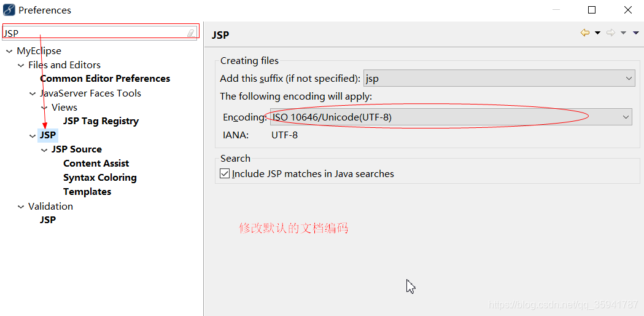This screenshot has height=316, width=644.
Task: Click the JSP page title heading
Action: [x=220, y=35]
